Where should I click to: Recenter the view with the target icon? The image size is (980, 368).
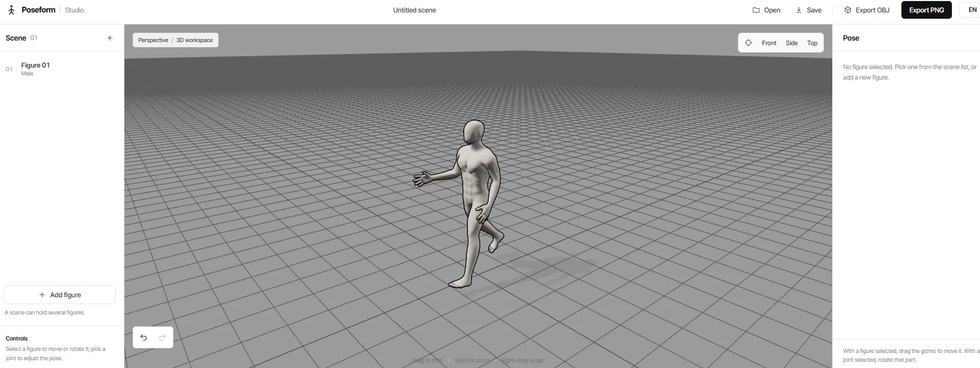click(748, 43)
